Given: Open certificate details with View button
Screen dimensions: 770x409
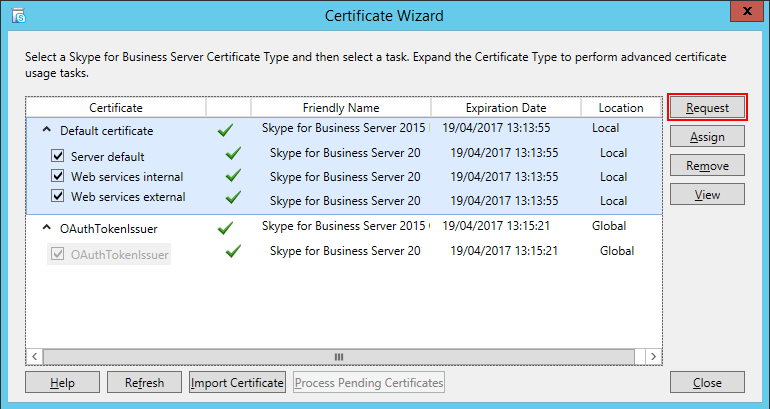Looking at the screenshot, I should [707, 194].
